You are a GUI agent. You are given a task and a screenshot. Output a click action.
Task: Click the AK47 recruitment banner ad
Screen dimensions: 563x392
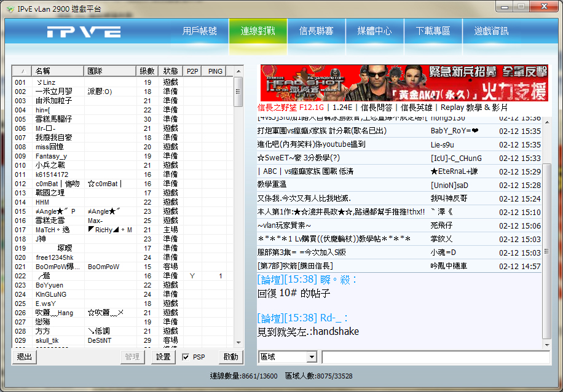click(404, 83)
